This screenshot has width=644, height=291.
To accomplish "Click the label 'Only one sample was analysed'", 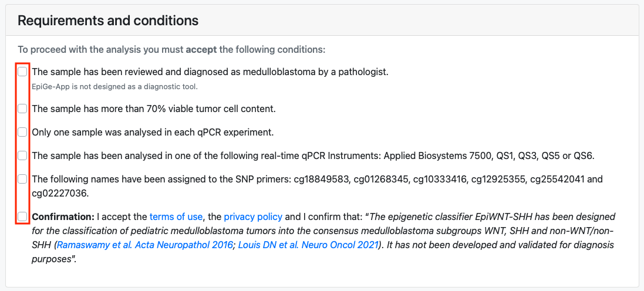I will click(x=153, y=132).
